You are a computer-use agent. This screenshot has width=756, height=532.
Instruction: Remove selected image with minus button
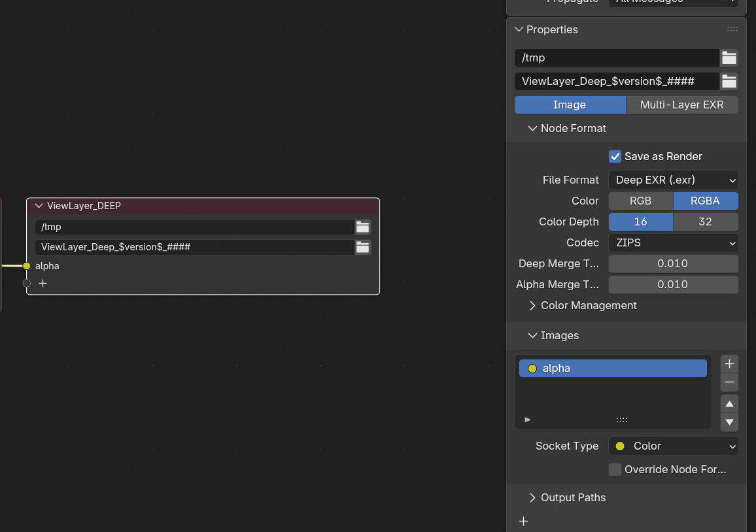pyautogui.click(x=729, y=382)
